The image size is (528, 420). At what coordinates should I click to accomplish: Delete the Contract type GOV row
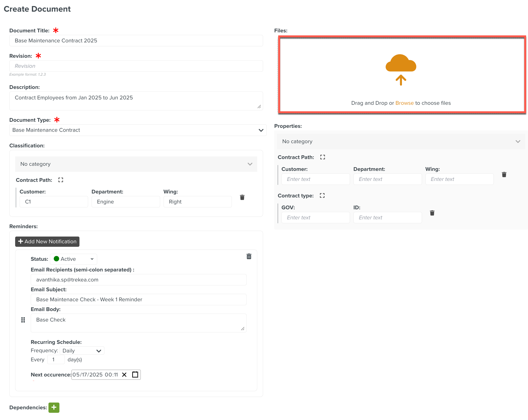coord(432,213)
